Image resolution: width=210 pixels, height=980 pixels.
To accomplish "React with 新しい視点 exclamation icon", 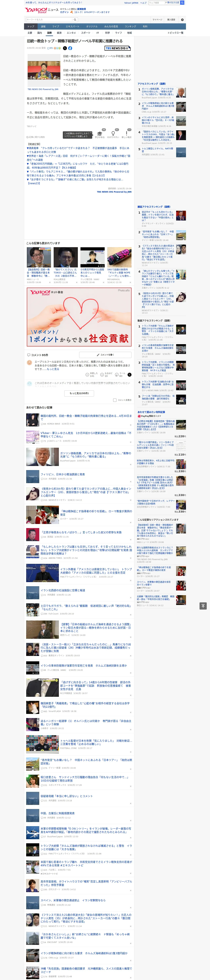I will [127, 134].
